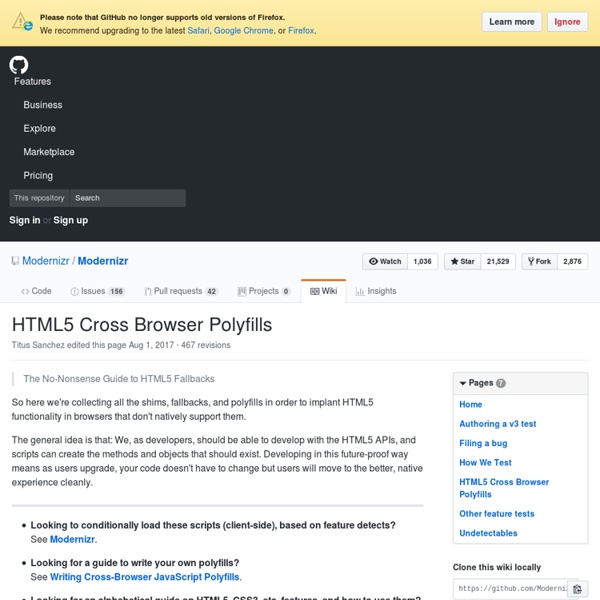Open the Undetectables wiki page
This screenshot has height=600, width=600.
point(488,533)
